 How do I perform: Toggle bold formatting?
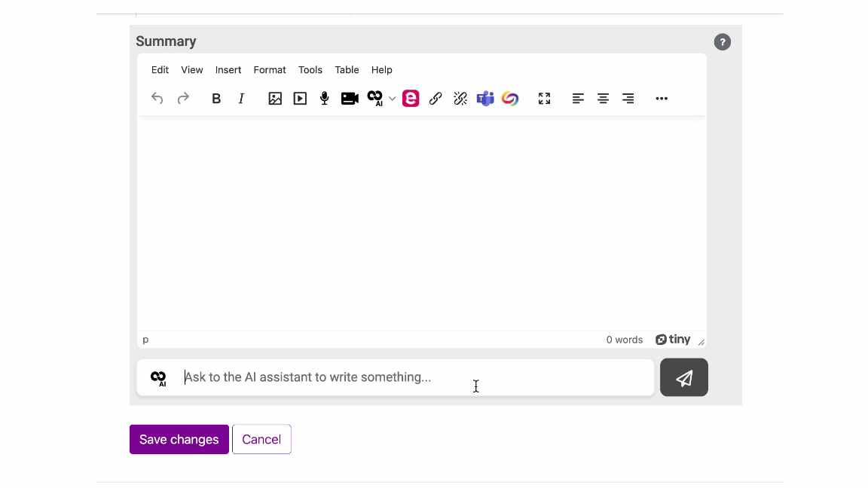point(216,99)
